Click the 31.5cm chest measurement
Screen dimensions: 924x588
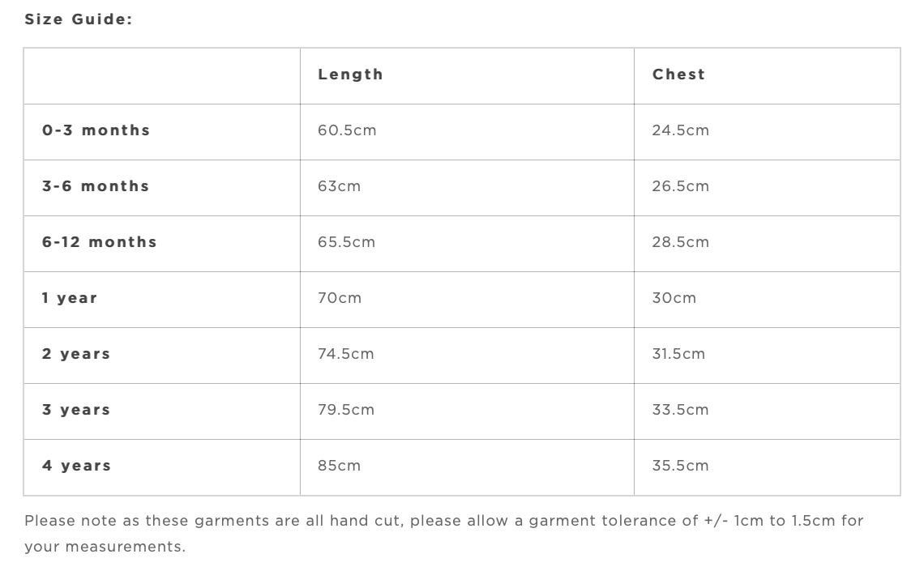click(x=678, y=354)
